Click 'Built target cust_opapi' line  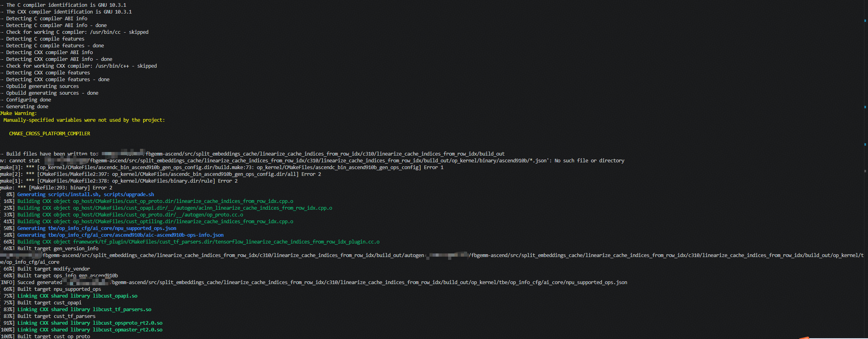(41, 303)
